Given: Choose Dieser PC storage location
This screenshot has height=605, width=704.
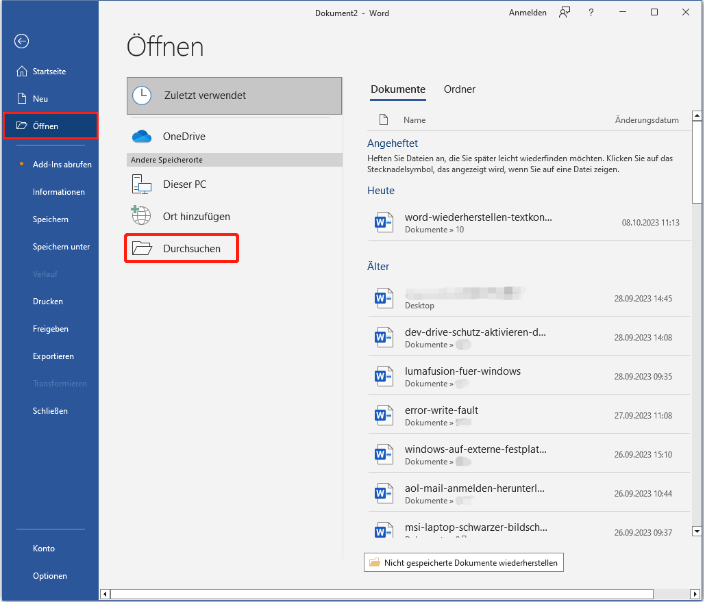Looking at the screenshot, I should click(x=184, y=184).
